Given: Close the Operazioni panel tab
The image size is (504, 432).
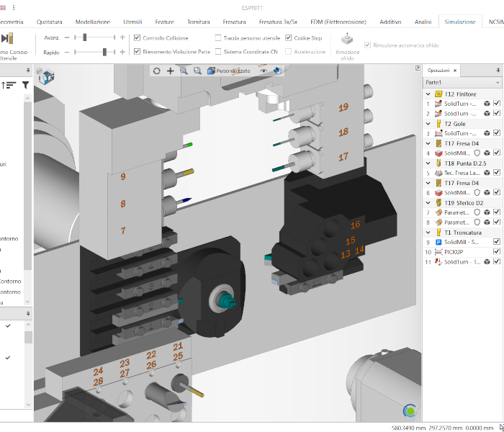Looking at the screenshot, I should coord(455,71).
